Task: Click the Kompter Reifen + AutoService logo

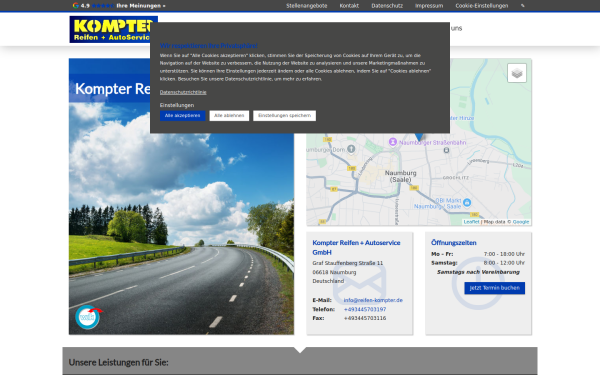Action: point(113,29)
